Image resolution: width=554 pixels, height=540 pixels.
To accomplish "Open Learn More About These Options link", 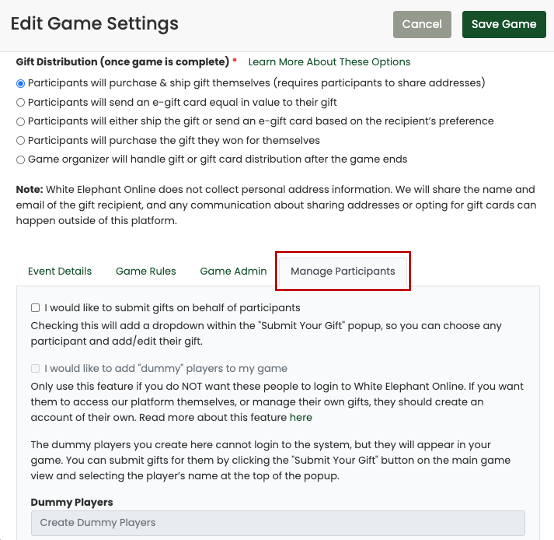I will (329, 62).
